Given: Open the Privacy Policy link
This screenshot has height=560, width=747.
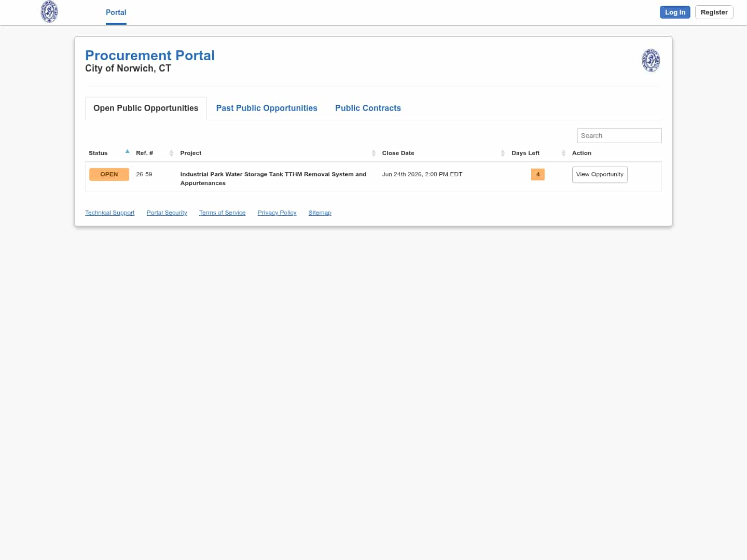Looking at the screenshot, I should pos(277,213).
